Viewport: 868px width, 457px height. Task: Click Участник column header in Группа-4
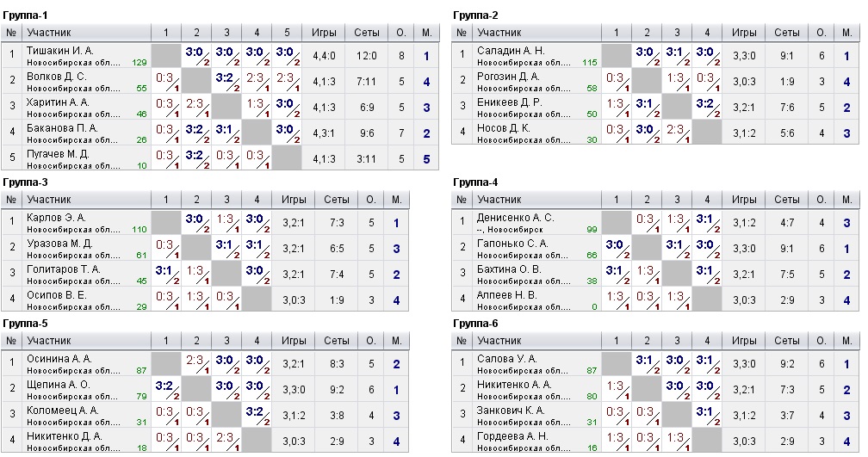[499, 200]
